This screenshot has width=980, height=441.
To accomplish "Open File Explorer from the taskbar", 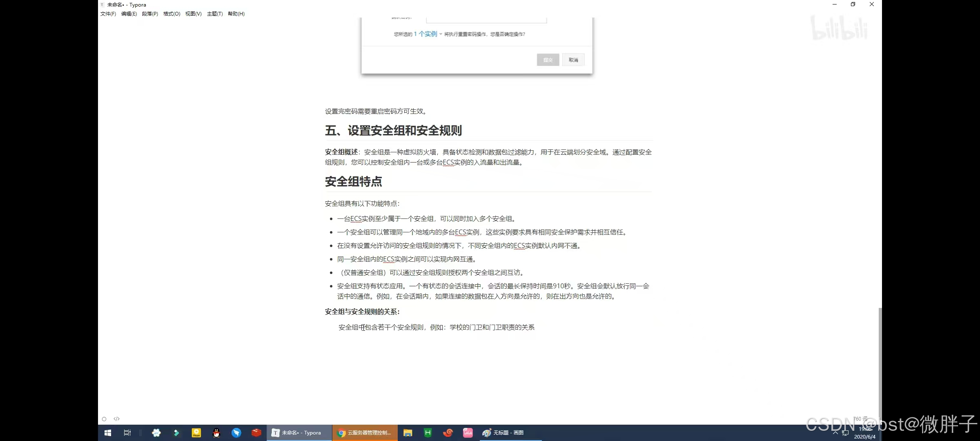I will 407,432.
